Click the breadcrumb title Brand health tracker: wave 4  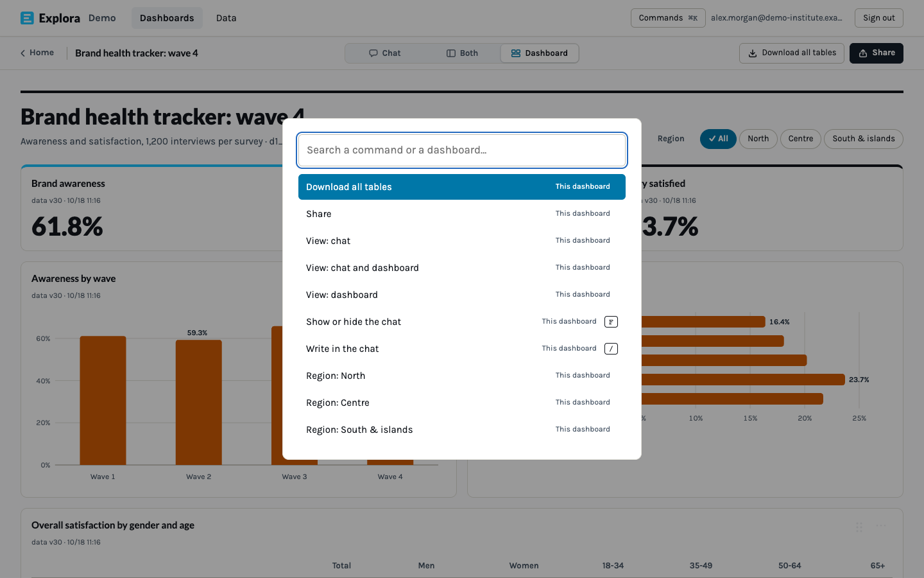pyautogui.click(x=137, y=53)
